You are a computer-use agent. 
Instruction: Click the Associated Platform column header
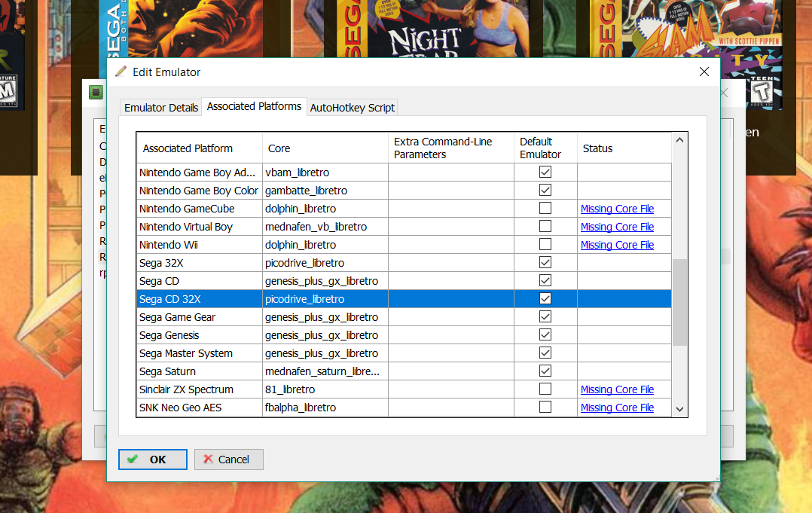[x=200, y=148]
